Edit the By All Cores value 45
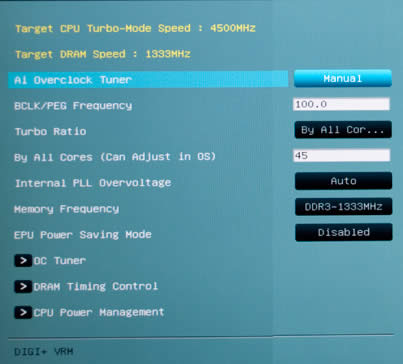 pos(341,155)
